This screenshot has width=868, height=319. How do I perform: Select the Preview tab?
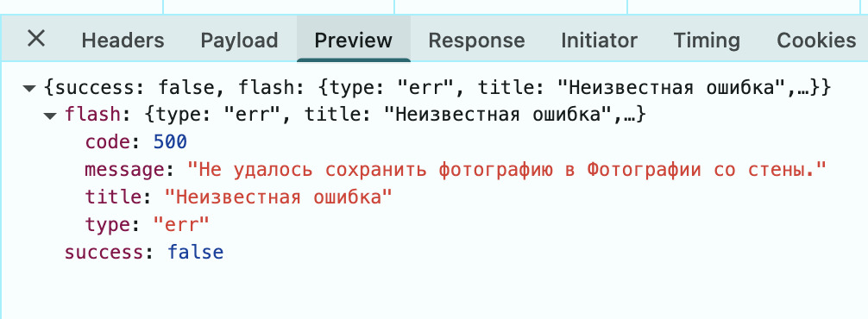click(353, 40)
